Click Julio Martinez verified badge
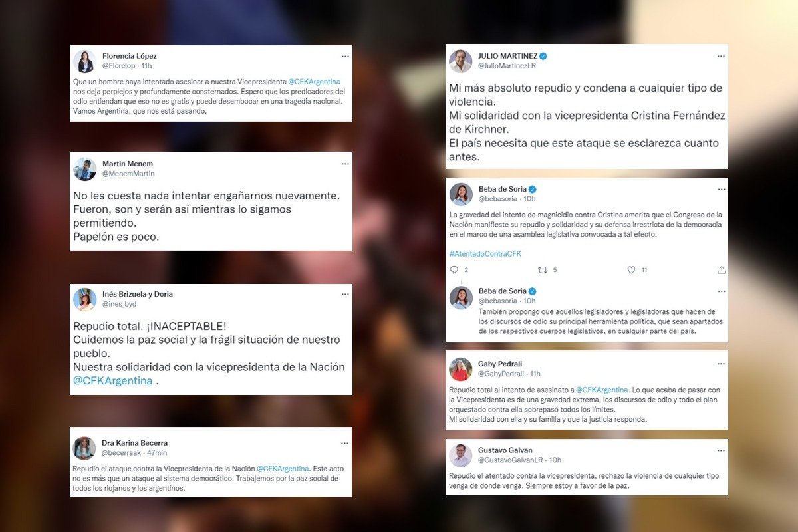Screen dimensions: 798x532 point(543,56)
